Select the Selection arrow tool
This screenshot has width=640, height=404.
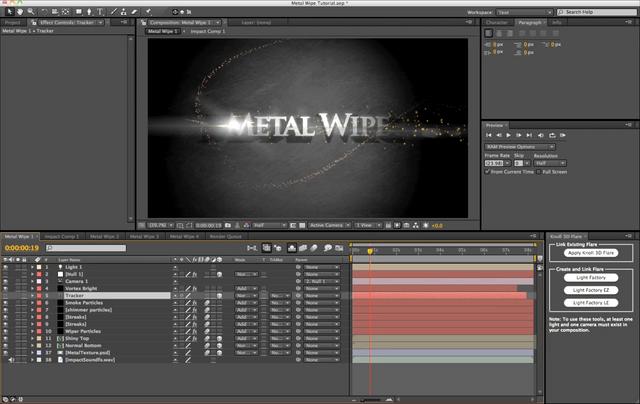[9, 11]
